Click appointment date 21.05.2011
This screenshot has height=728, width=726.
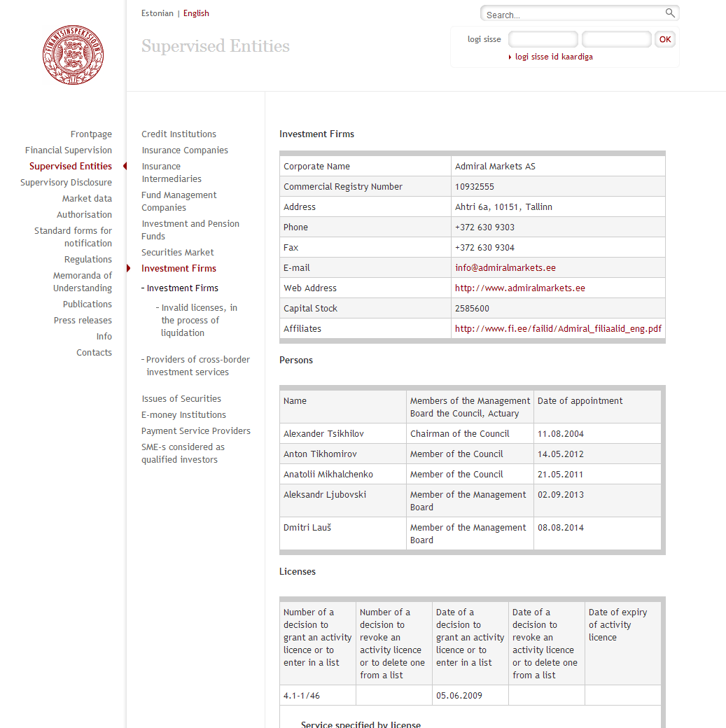pos(560,475)
